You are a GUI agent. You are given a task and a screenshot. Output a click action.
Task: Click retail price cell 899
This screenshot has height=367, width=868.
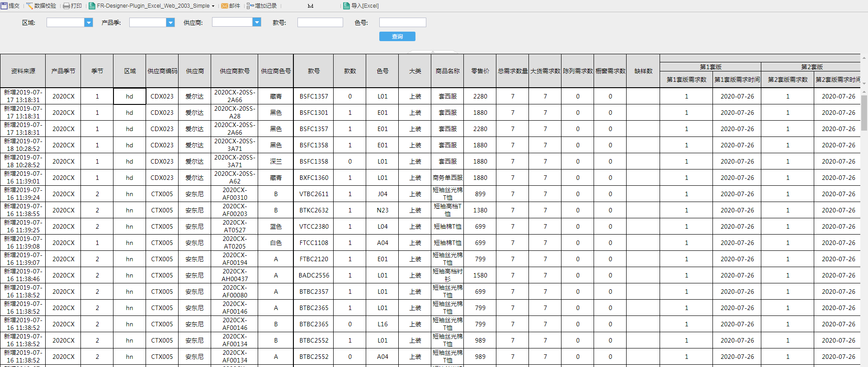[x=480, y=194]
